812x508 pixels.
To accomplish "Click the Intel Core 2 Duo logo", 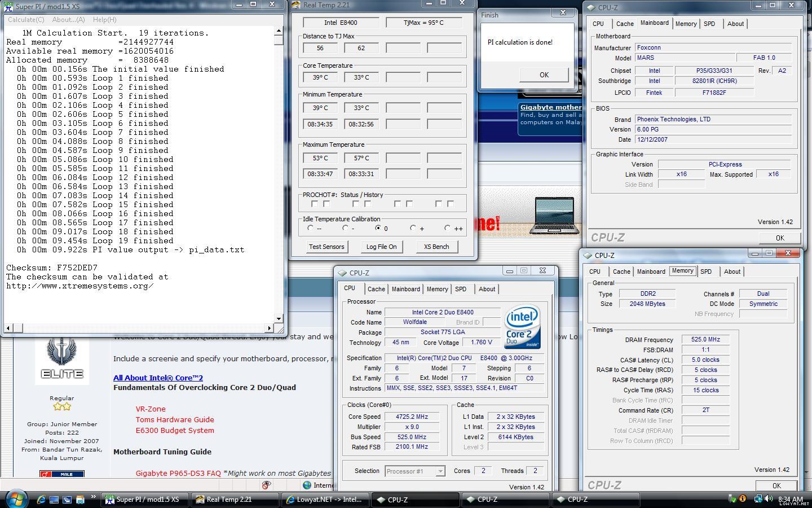I will tap(522, 327).
